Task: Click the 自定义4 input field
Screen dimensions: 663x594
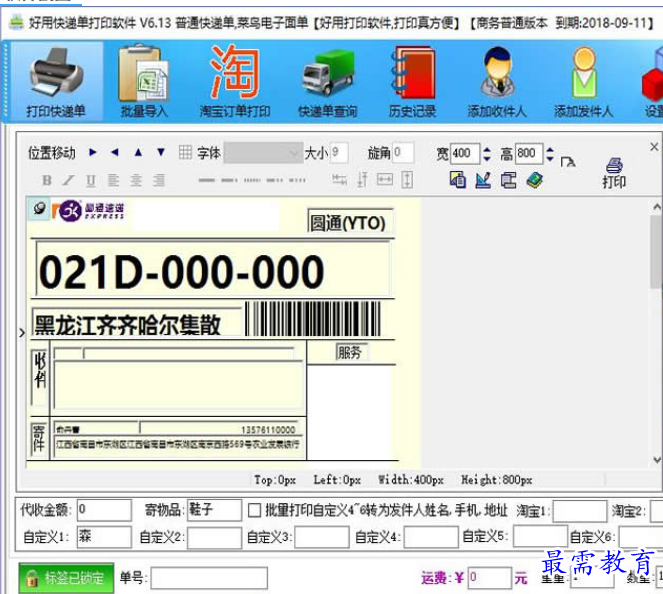Action: coord(431,537)
